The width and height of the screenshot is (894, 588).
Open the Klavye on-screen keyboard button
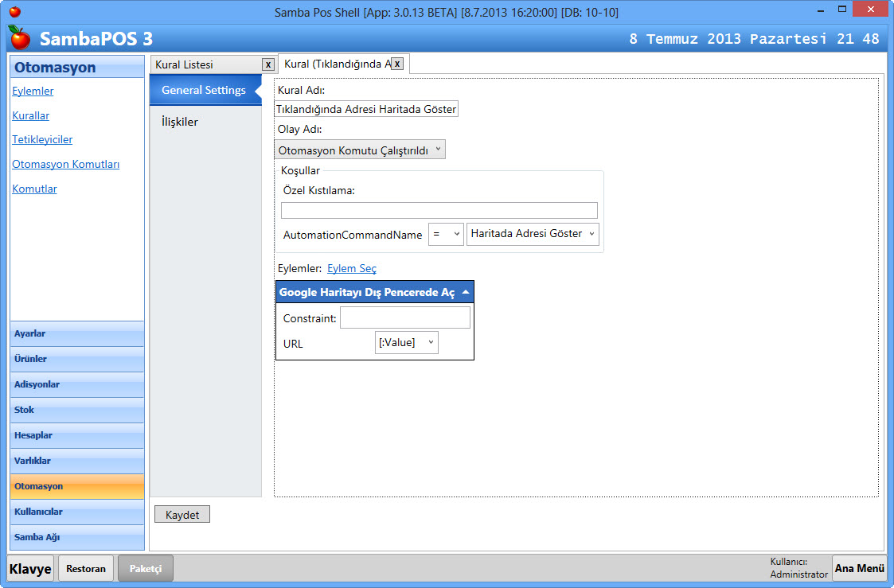[31, 568]
